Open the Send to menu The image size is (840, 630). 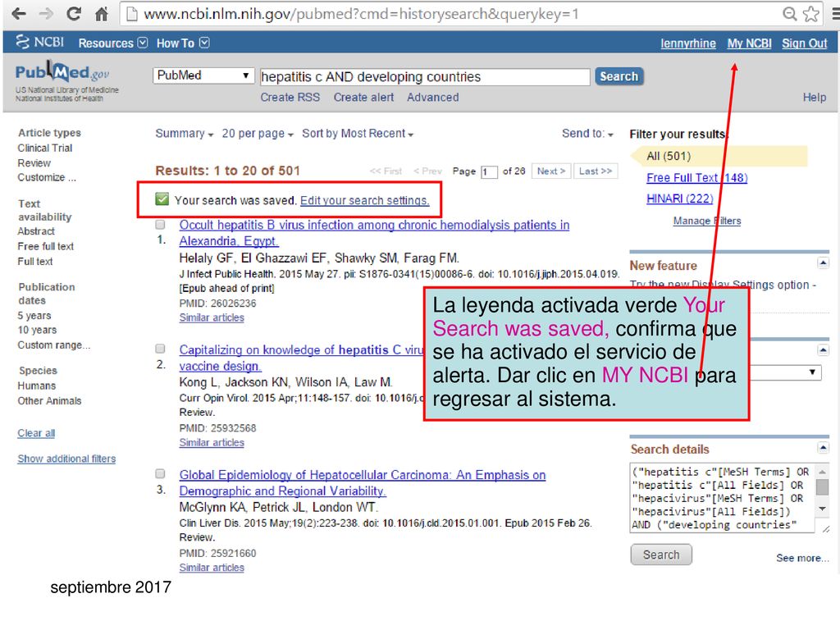[x=587, y=134]
